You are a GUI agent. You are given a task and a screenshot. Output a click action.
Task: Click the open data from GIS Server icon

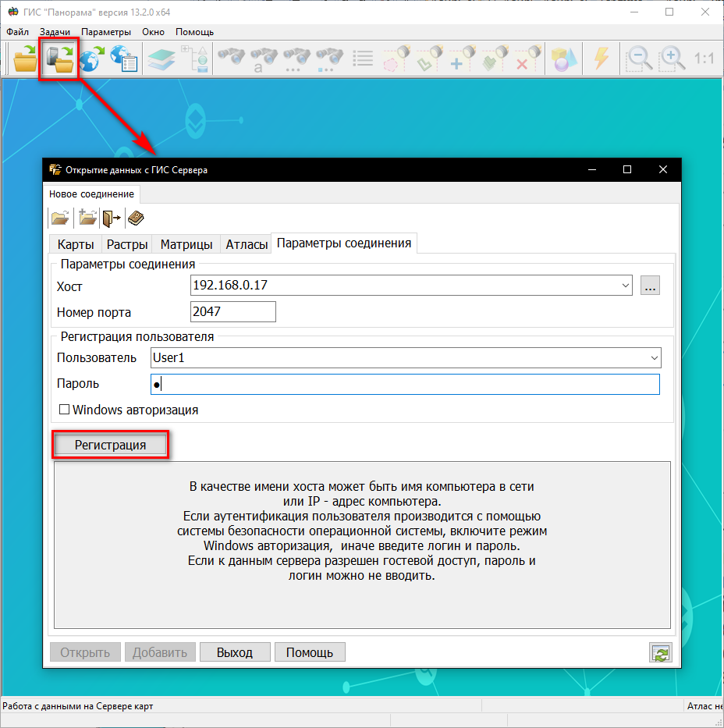coord(59,59)
